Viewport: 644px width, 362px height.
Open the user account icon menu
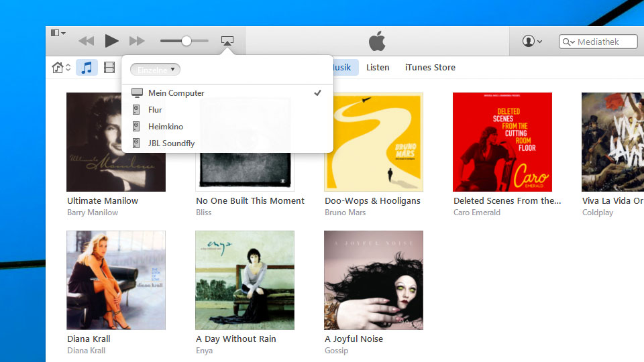point(532,42)
